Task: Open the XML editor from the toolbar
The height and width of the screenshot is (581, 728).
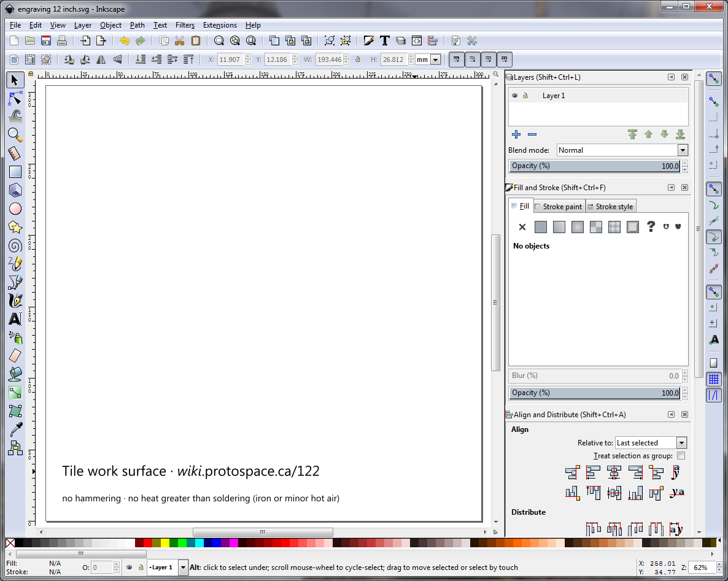Action: click(x=417, y=40)
